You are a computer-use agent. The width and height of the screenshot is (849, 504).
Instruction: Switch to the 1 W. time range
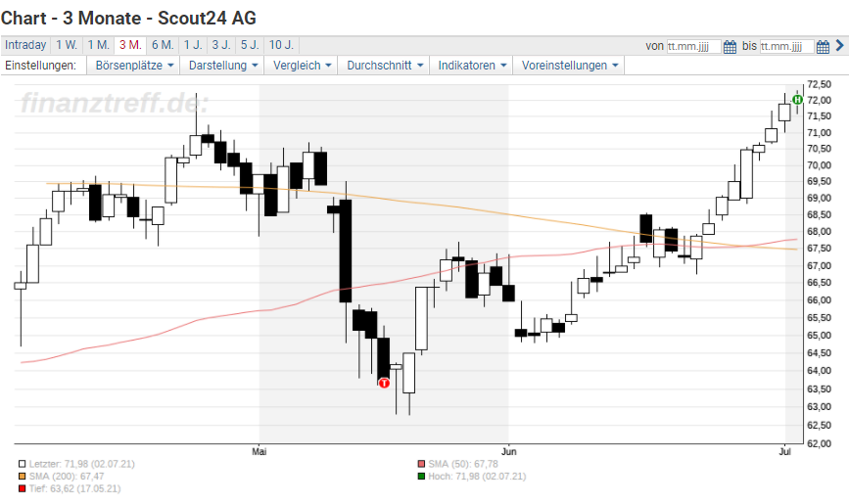tap(67, 45)
